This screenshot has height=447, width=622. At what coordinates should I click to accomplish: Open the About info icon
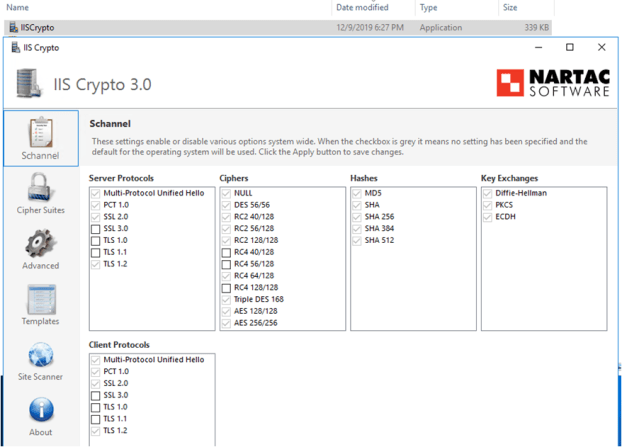[41, 409]
